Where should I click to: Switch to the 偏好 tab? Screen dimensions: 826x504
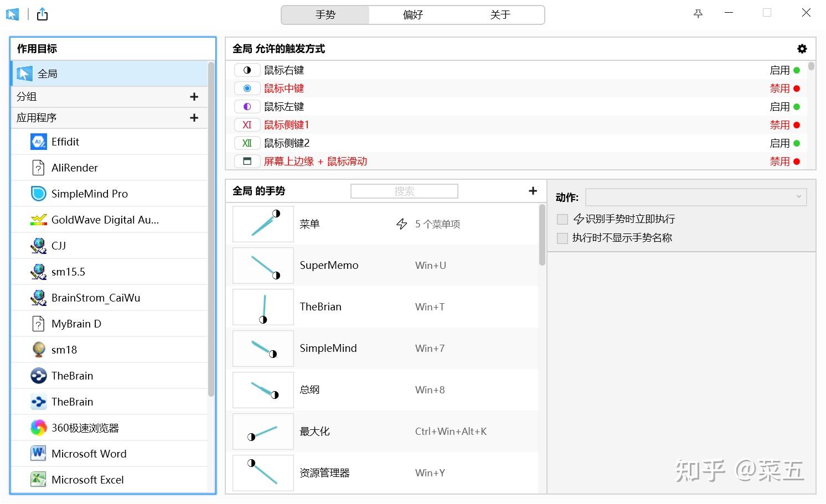point(412,14)
